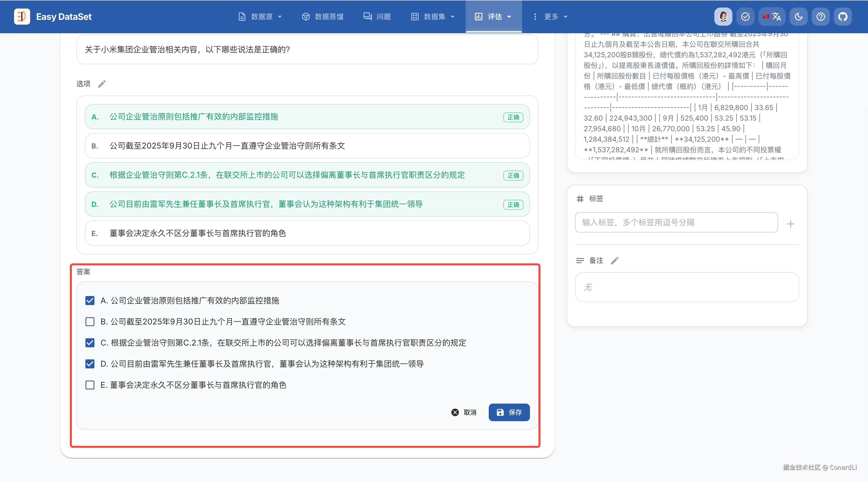Viewport: 868px width, 482px height.
Task: Open the language translation switcher
Action: point(772,17)
